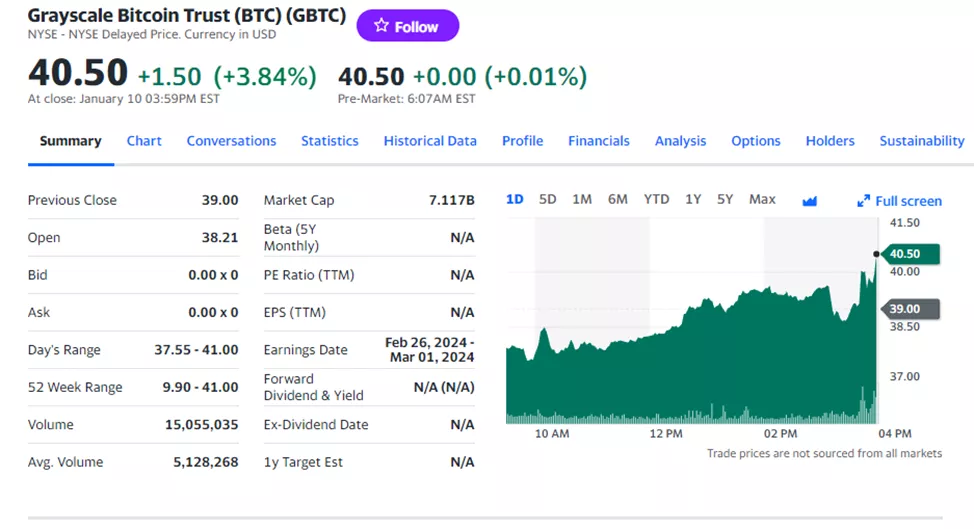This screenshot has width=974, height=529.
Task: Show the Max chart range
Action: click(762, 199)
